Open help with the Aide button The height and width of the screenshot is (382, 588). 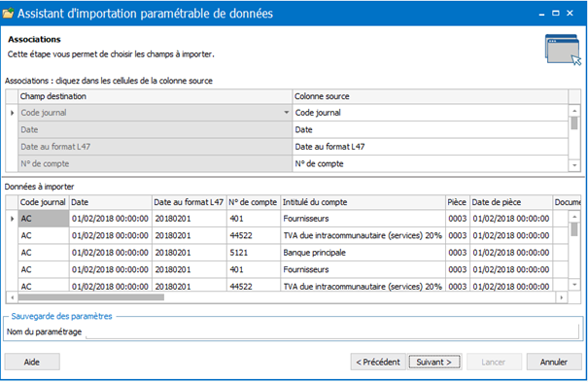(x=32, y=363)
